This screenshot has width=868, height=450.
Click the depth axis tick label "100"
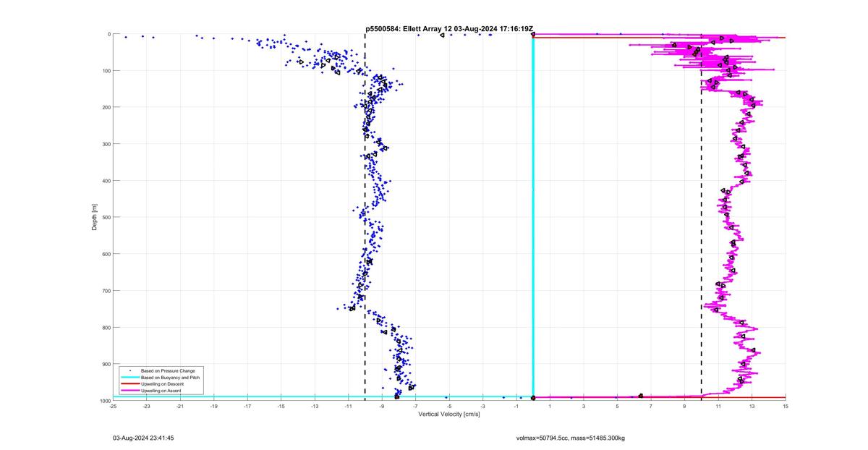(106, 71)
